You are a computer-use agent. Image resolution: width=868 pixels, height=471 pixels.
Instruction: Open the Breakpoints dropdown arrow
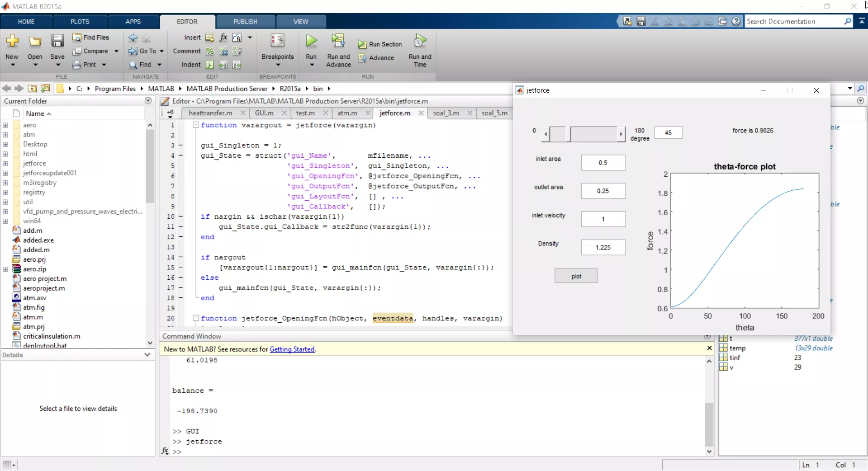[x=278, y=65]
